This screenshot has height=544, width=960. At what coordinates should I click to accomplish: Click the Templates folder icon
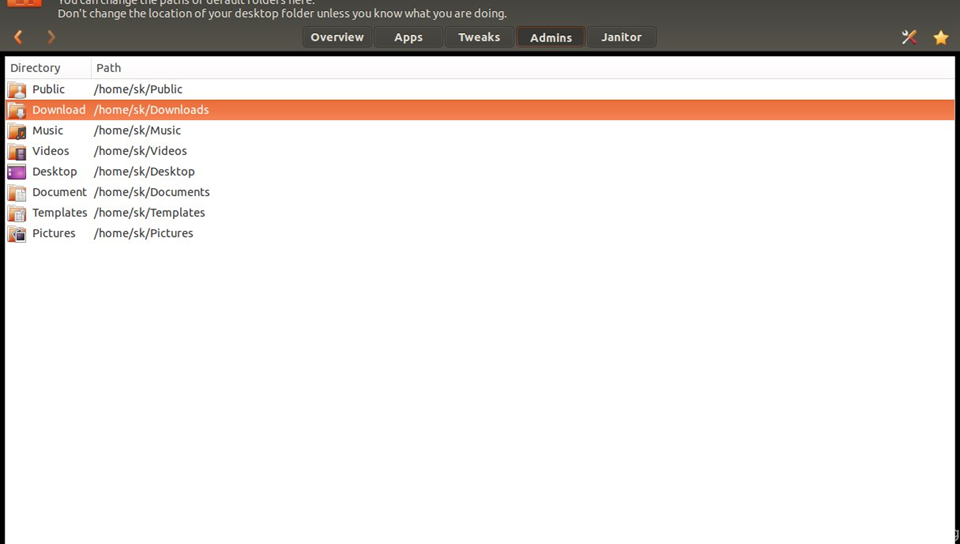click(x=17, y=213)
